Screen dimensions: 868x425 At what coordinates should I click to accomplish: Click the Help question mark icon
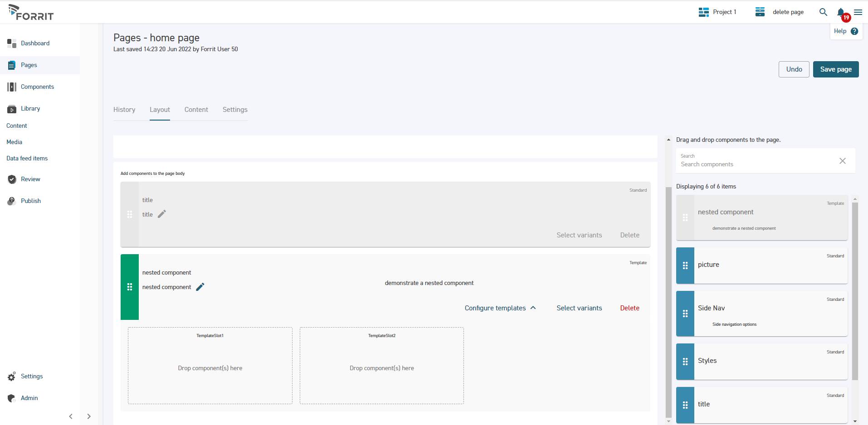854,31
